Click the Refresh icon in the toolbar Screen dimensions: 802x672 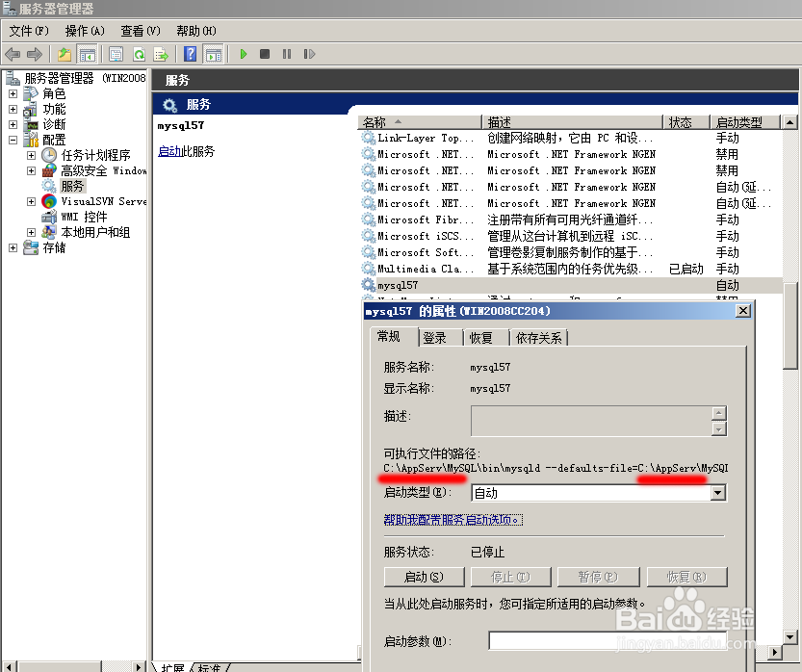[140, 53]
